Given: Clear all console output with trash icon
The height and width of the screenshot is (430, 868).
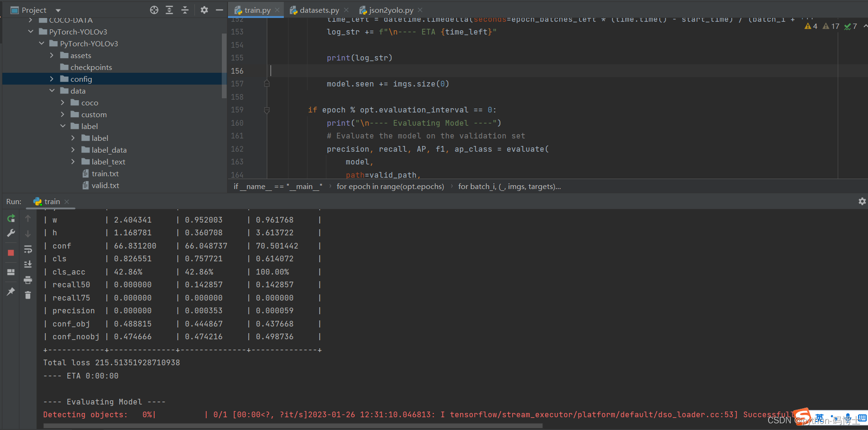Looking at the screenshot, I should coord(28,295).
